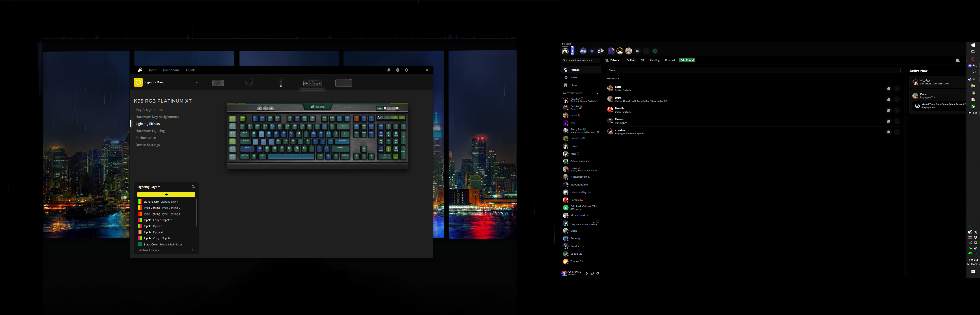Open the Murals menu in iCUE

(191, 70)
